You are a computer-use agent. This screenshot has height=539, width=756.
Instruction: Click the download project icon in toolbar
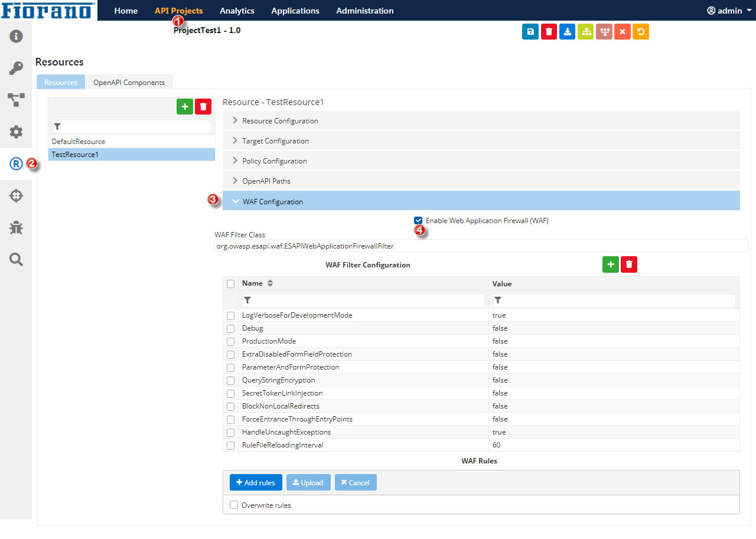click(567, 32)
